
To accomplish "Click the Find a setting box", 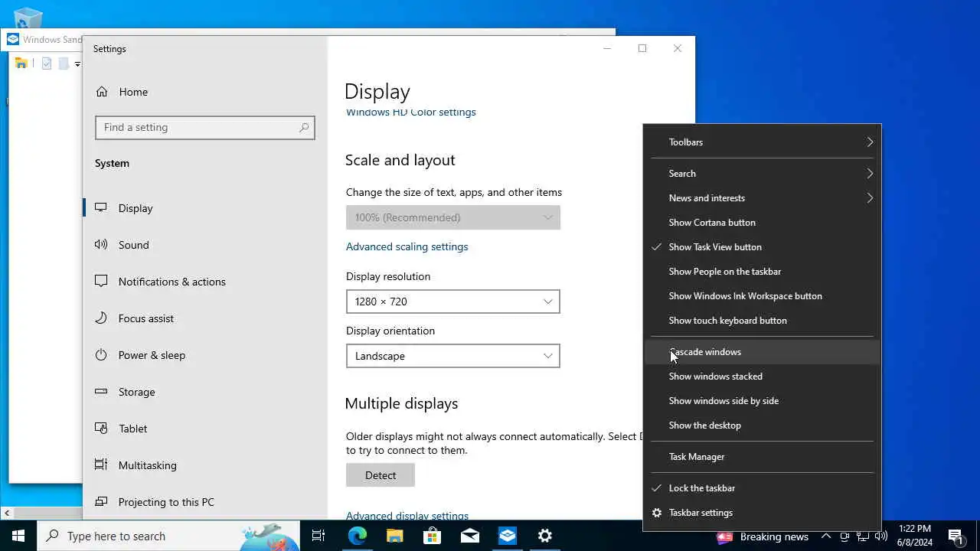I will [x=205, y=128].
